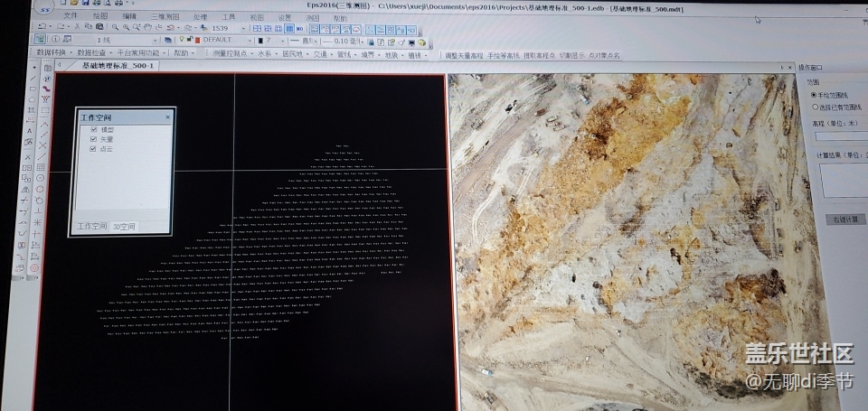Click the 高程 input field in operation panel
The image size is (868, 411).
pos(841,136)
